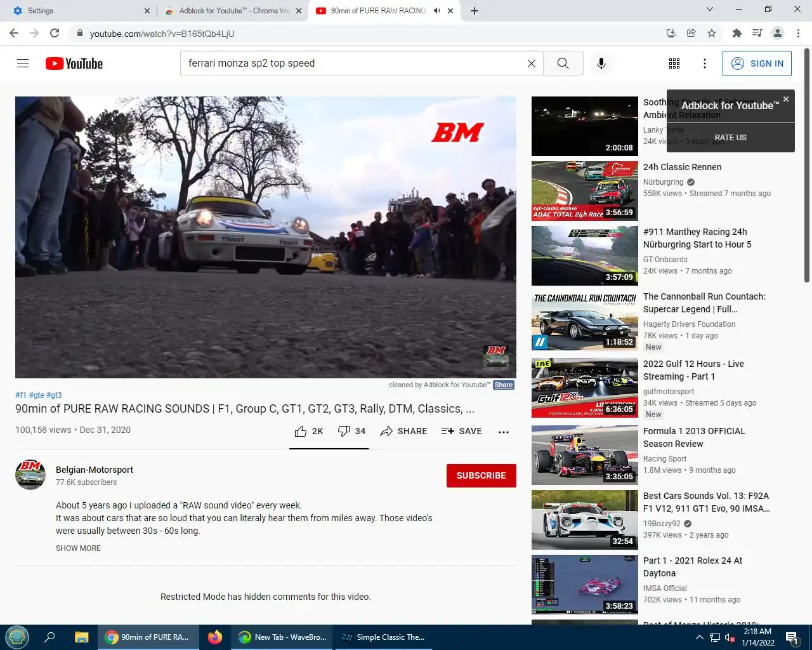Click the install app icon in address bar
Image resolution: width=812 pixels, height=650 pixels.
pos(671,33)
